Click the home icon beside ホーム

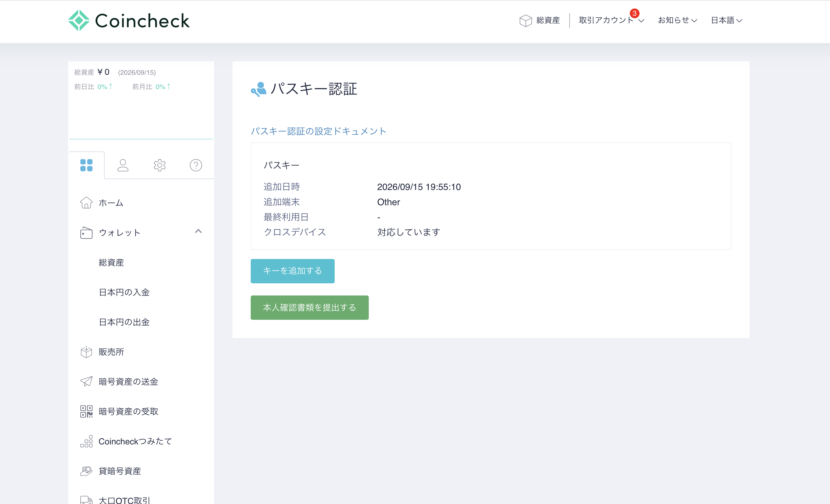click(x=86, y=202)
